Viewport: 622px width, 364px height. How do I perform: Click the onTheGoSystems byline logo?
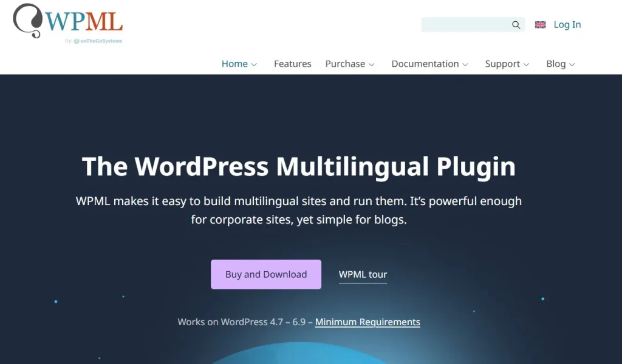click(x=97, y=41)
